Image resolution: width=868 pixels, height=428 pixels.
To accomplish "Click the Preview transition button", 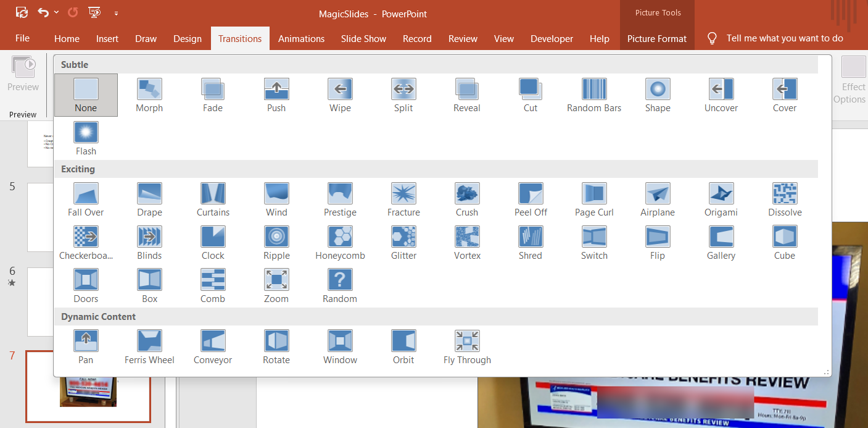I will click(23, 74).
